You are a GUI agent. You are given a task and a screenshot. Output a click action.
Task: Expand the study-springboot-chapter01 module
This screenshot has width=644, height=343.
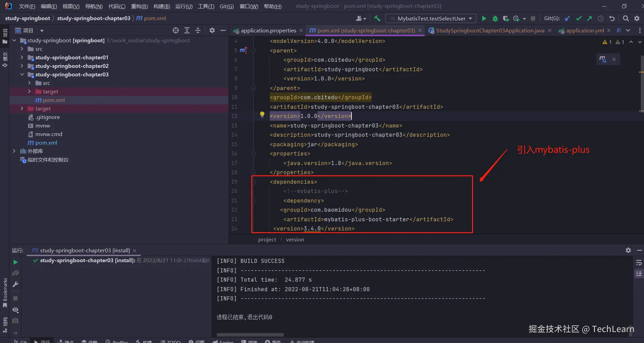click(22, 57)
